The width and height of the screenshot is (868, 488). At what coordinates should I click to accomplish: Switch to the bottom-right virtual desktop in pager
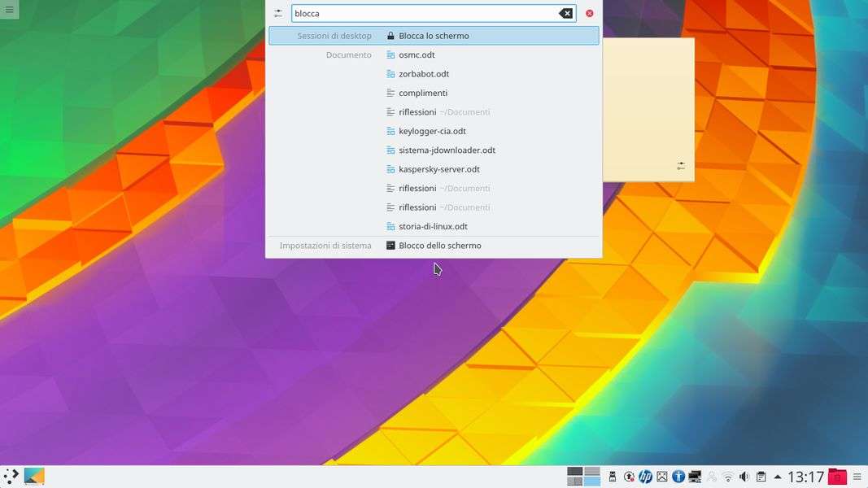(x=592, y=481)
